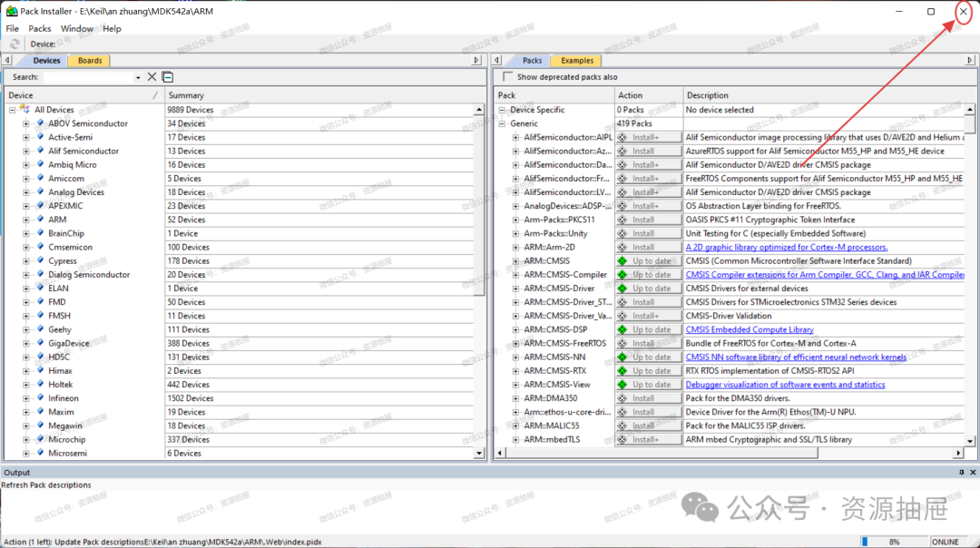Click the Action column header
The width and height of the screenshot is (980, 548).
648,95
